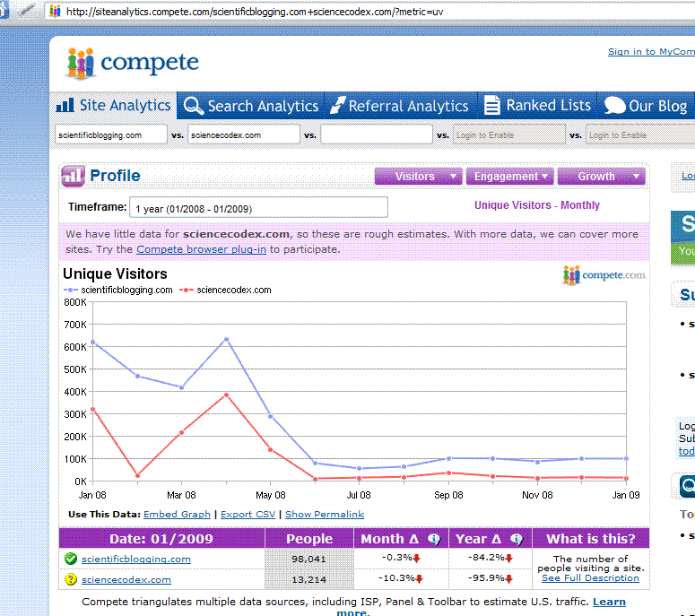Click second site field sciencecodex.com

(244, 134)
